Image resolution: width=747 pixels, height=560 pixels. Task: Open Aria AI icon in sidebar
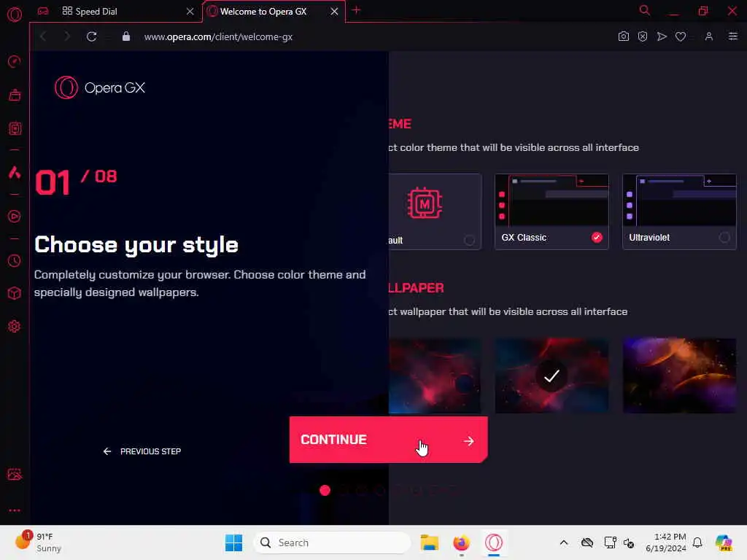pos(15,172)
